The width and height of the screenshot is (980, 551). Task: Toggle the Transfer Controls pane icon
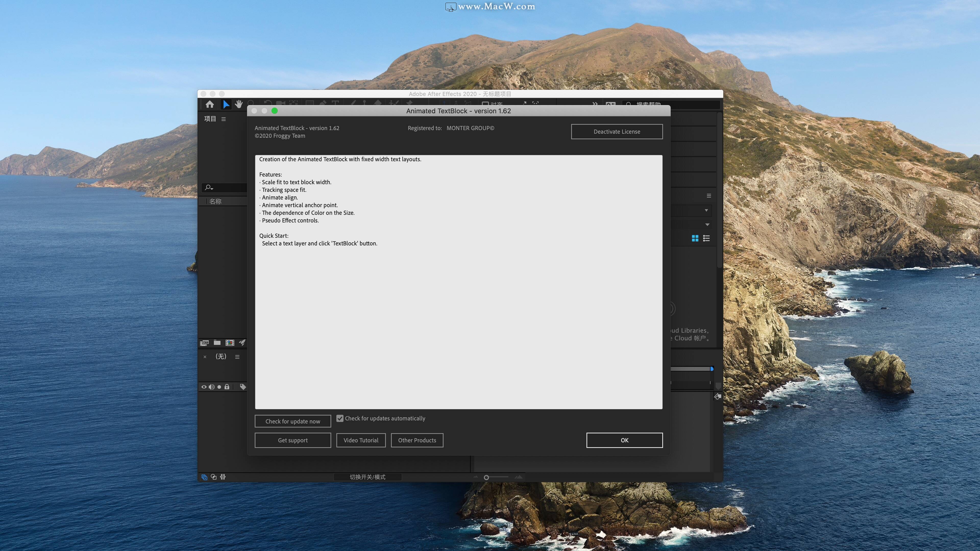tap(214, 477)
